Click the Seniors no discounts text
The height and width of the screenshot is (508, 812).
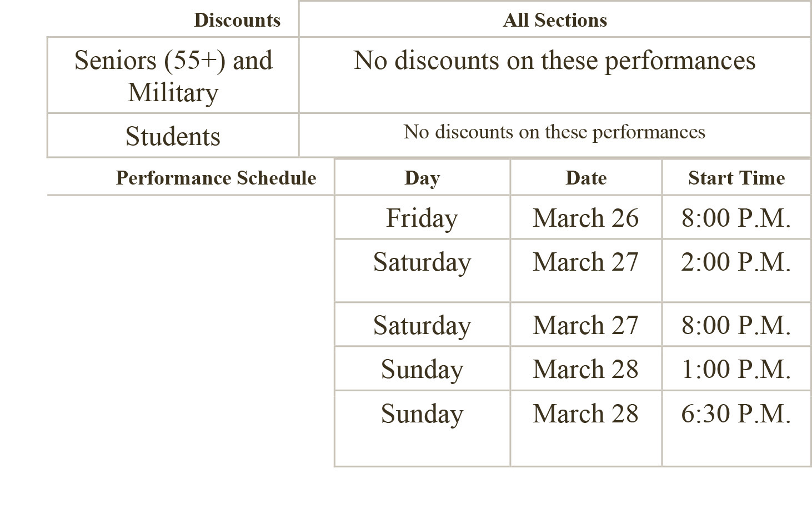click(x=554, y=61)
